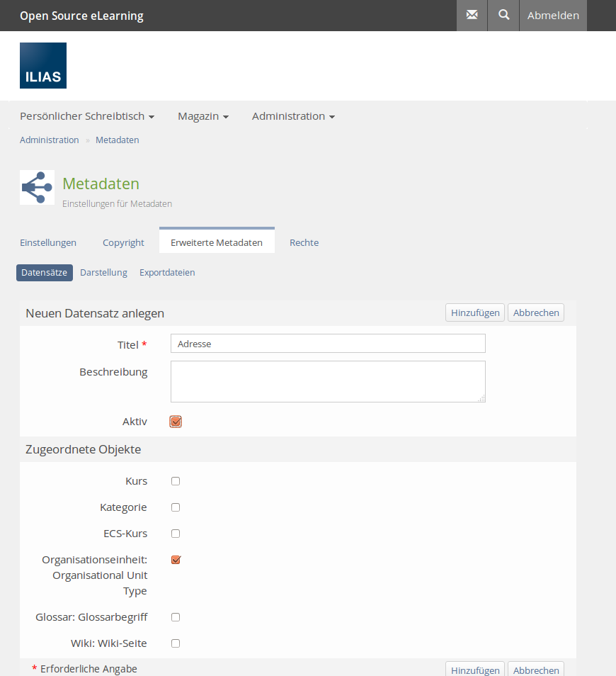This screenshot has width=616, height=676.
Task: Click the search magnifier icon
Action: coord(503,15)
